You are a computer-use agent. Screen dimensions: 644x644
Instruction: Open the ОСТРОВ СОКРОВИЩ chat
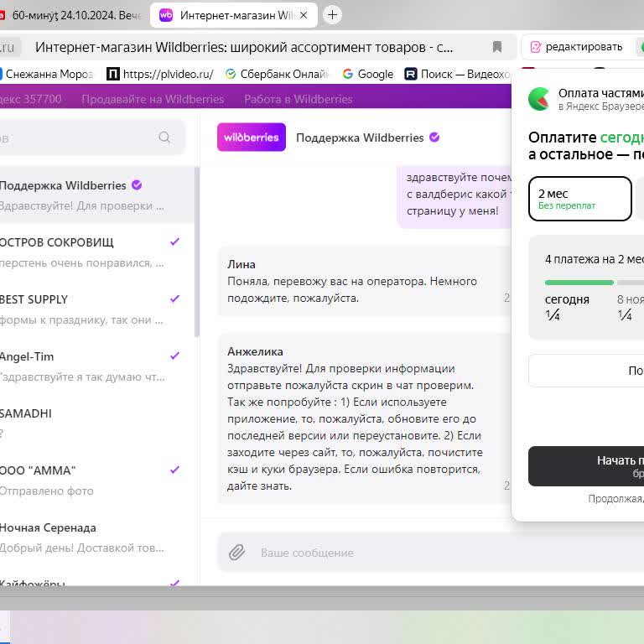pyautogui.click(x=97, y=252)
